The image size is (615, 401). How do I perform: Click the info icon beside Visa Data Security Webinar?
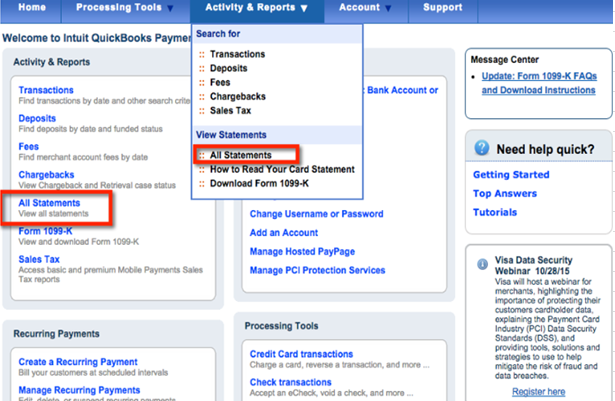pos(482,264)
